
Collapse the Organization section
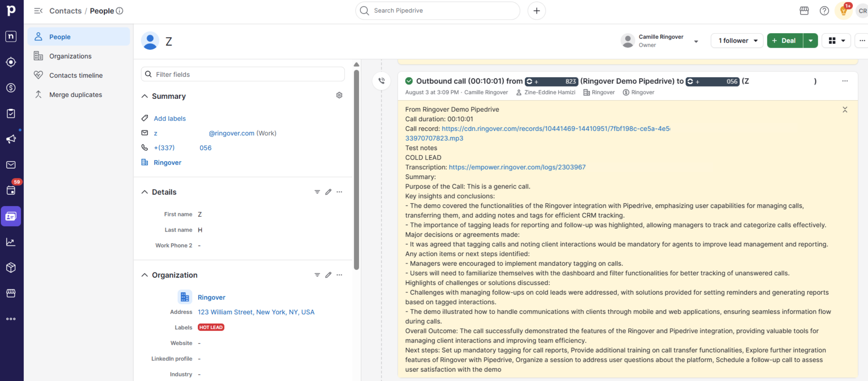coord(145,275)
